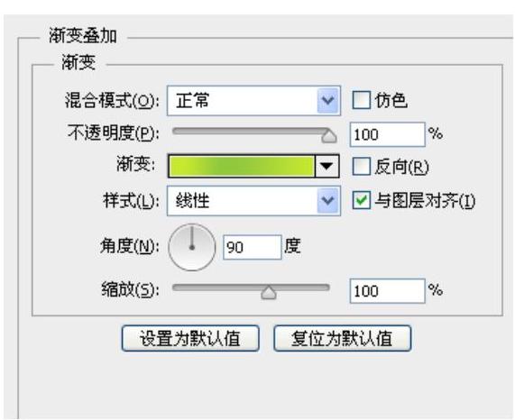
Task: Toggle the 反向 checkbox
Action: tap(361, 167)
